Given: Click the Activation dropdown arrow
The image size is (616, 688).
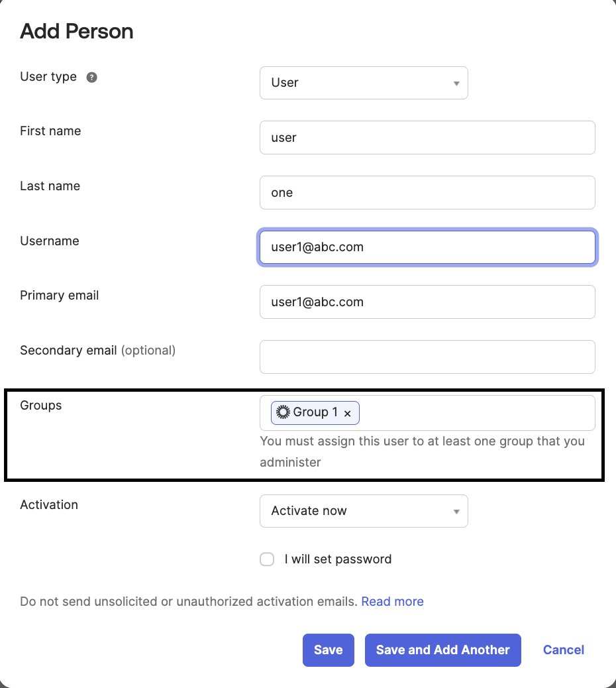Looking at the screenshot, I should [x=456, y=512].
